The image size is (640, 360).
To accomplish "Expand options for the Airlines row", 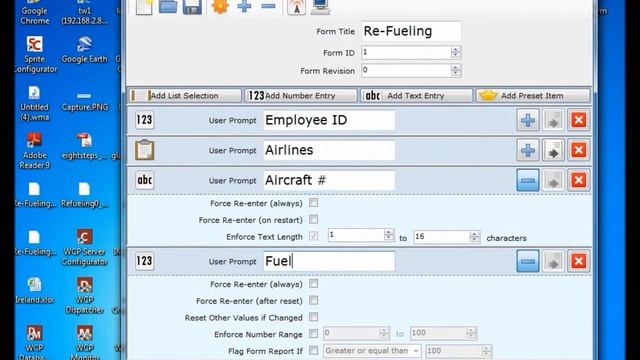I will [528, 150].
